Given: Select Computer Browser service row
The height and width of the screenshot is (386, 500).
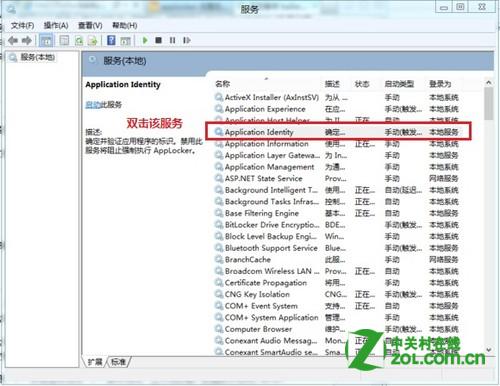Looking at the screenshot, I should (x=337, y=329).
